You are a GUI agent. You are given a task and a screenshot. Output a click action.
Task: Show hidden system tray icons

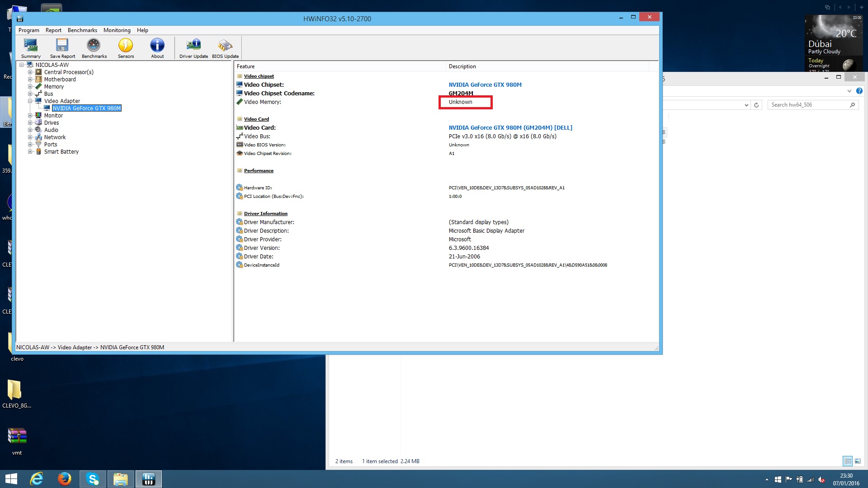pos(767,479)
